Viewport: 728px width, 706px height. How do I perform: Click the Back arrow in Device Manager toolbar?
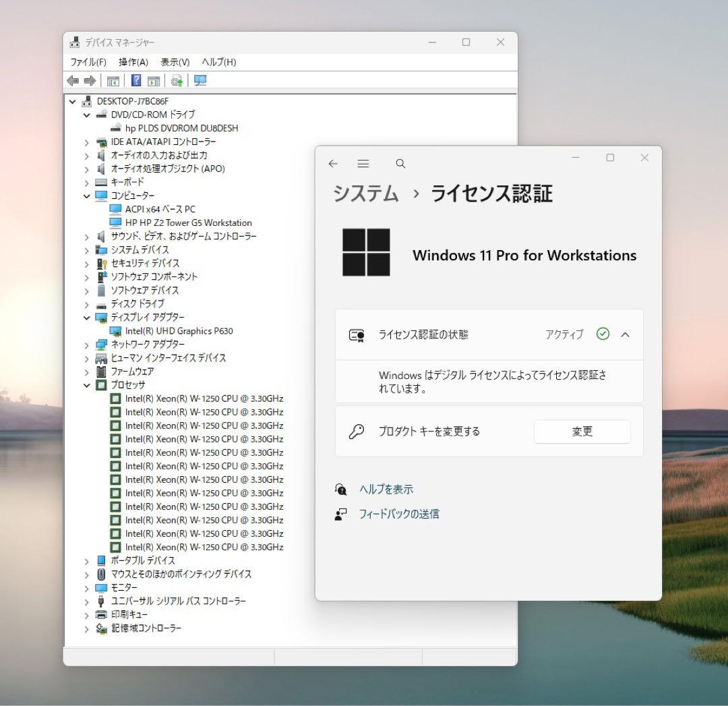(73, 81)
